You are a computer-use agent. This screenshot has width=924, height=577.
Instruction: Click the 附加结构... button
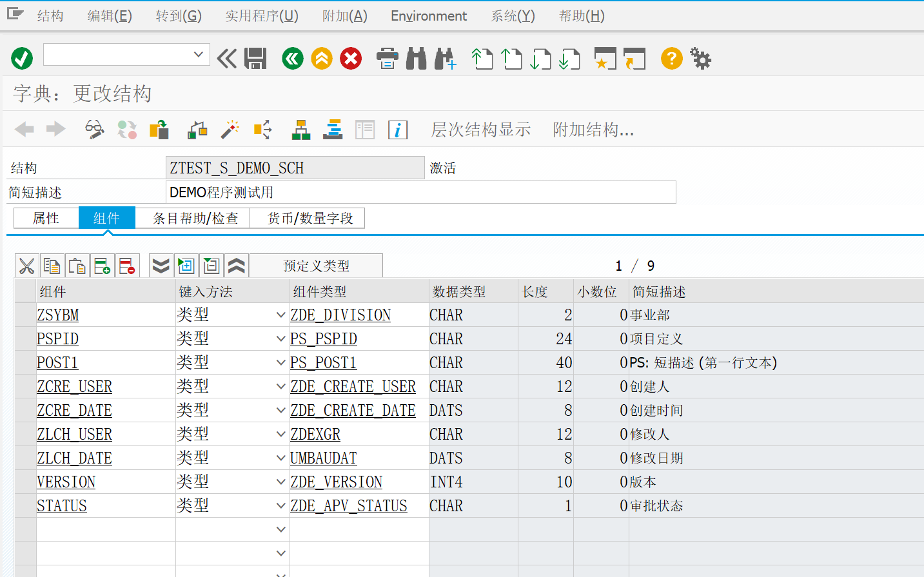[x=593, y=130]
